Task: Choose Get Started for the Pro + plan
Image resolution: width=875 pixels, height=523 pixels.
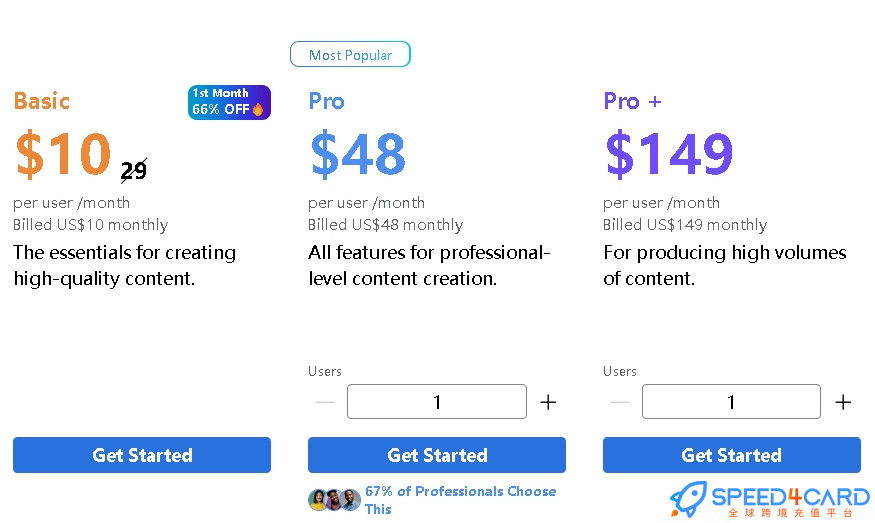Action: coord(732,455)
